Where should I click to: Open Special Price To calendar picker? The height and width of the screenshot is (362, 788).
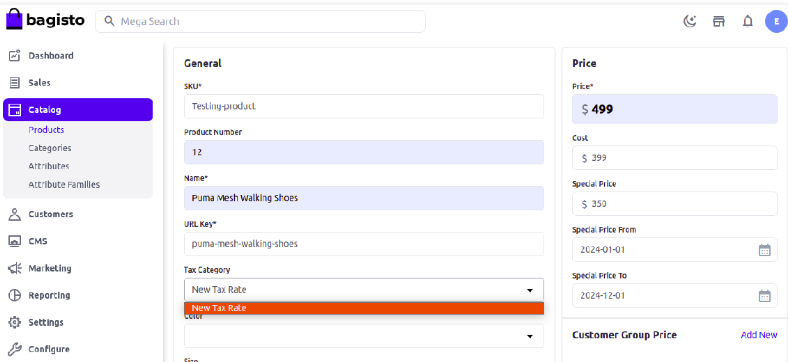764,296
